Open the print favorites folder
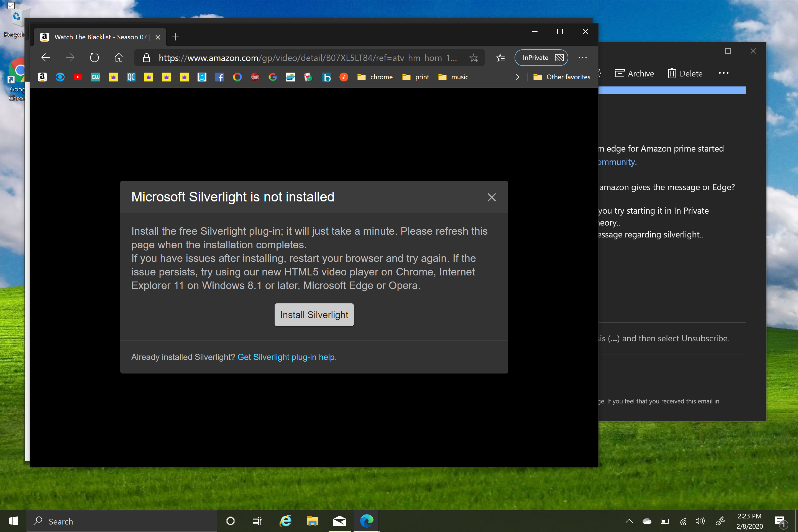The image size is (798, 532). 416,77
